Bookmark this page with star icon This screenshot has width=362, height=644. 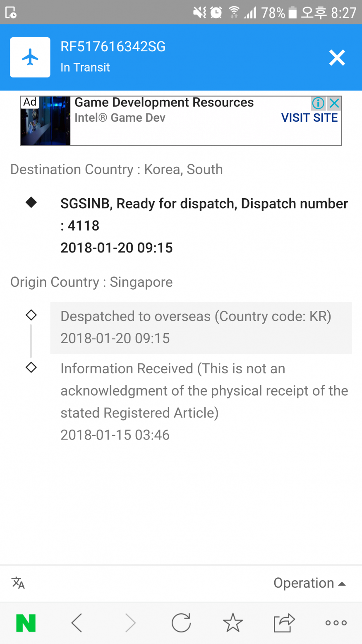click(x=233, y=623)
